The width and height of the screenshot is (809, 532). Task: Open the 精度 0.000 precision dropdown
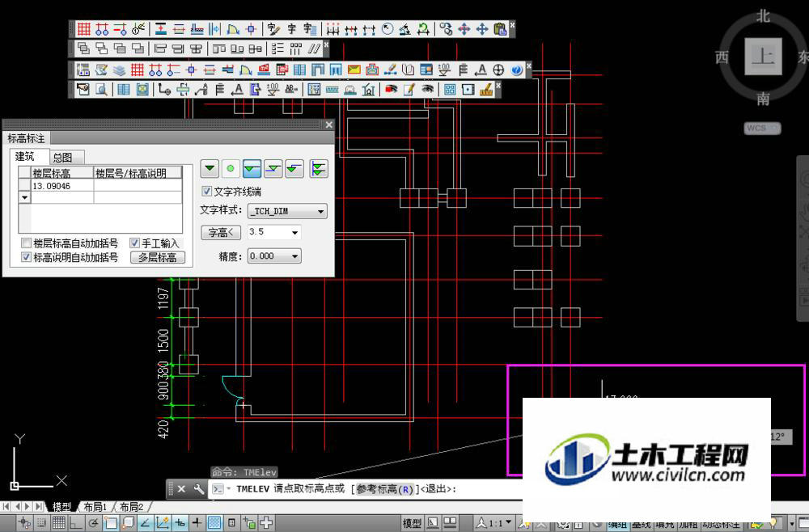274,256
